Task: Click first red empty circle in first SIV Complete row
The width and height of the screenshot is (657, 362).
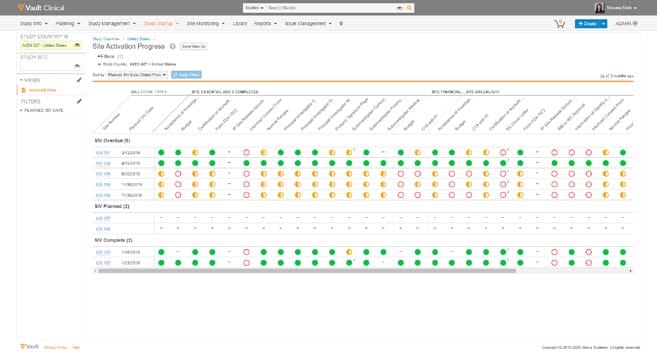Action: [246, 252]
